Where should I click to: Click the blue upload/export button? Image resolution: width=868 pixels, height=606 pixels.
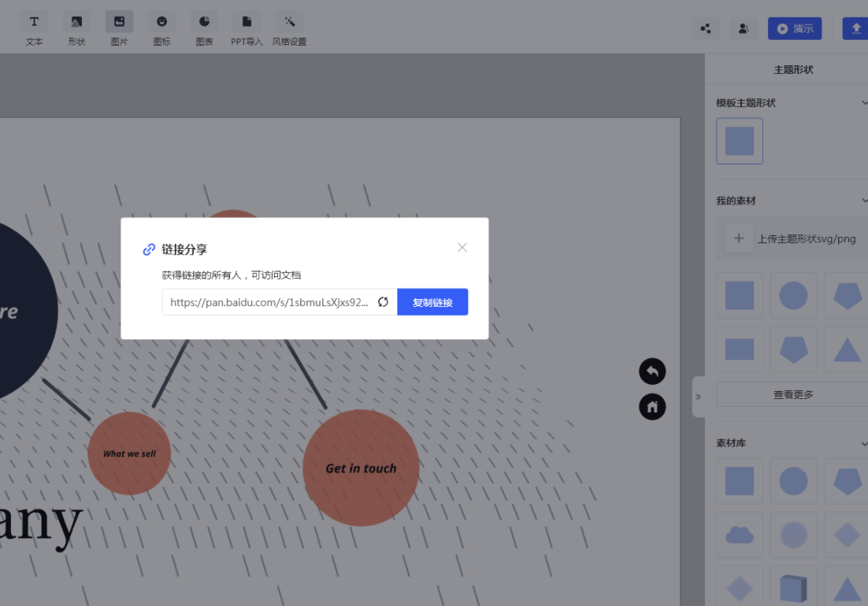pyautogui.click(x=855, y=29)
